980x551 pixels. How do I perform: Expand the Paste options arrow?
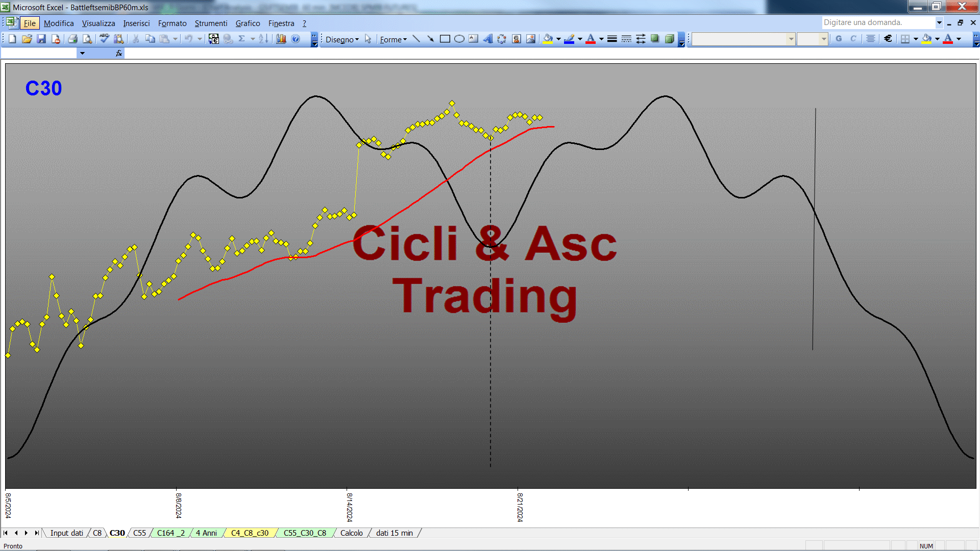pyautogui.click(x=175, y=39)
